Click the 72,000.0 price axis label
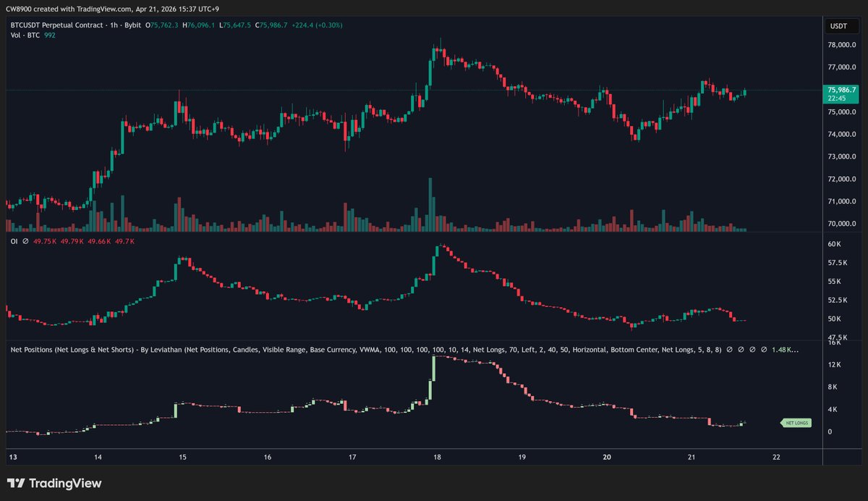The image size is (868, 501). 841,180
